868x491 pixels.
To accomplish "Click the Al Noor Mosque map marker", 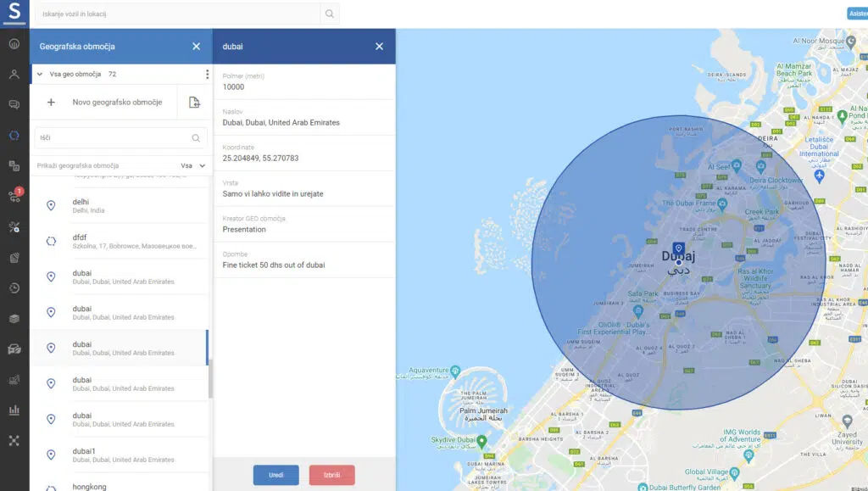I will click(x=851, y=41).
